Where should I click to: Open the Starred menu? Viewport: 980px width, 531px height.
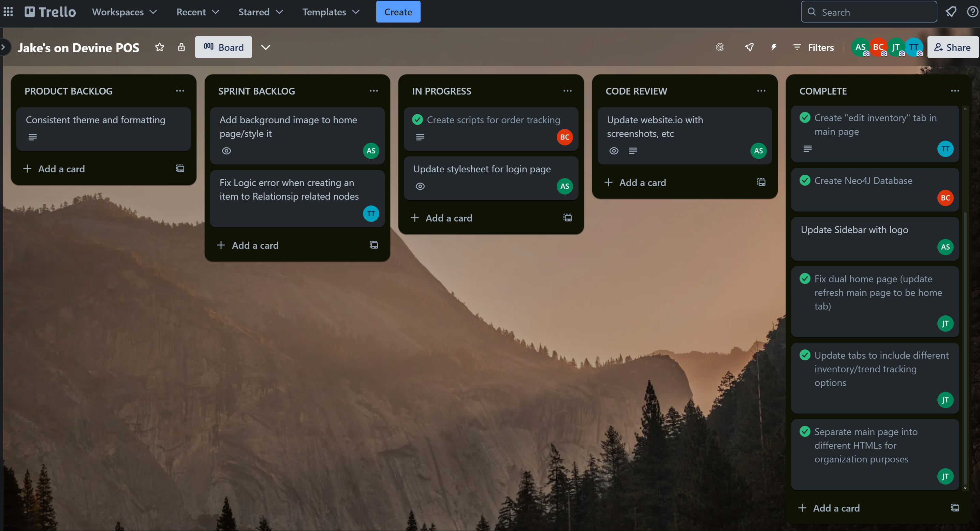coord(261,12)
